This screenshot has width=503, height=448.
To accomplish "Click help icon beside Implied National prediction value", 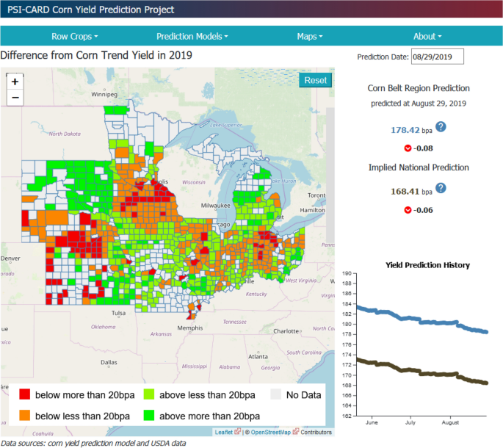I will [x=441, y=189].
